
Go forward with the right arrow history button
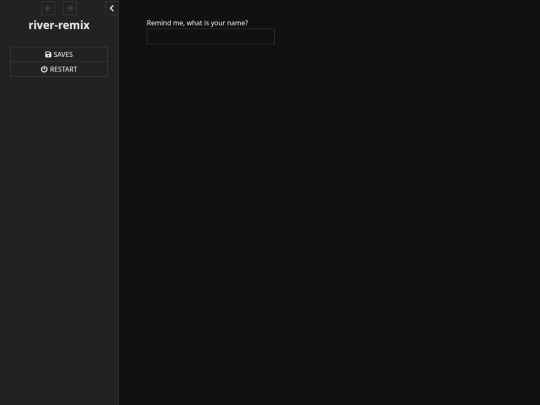click(70, 8)
